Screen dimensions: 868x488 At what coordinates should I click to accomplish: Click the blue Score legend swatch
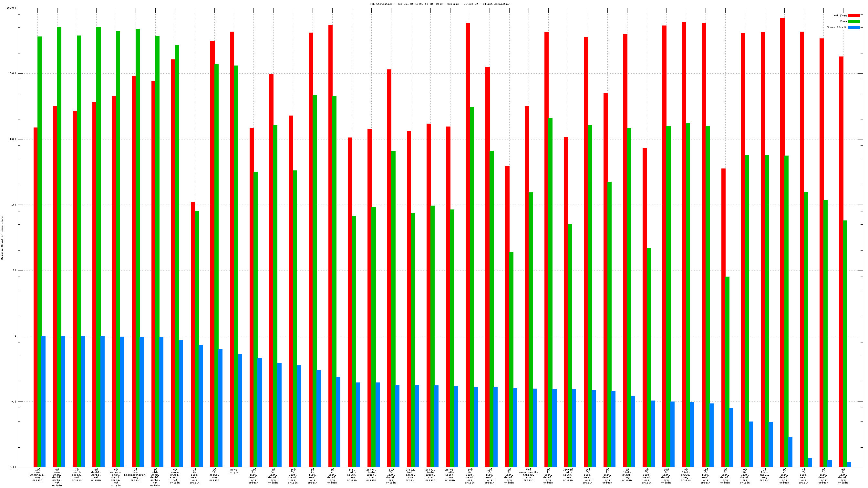[853, 27]
